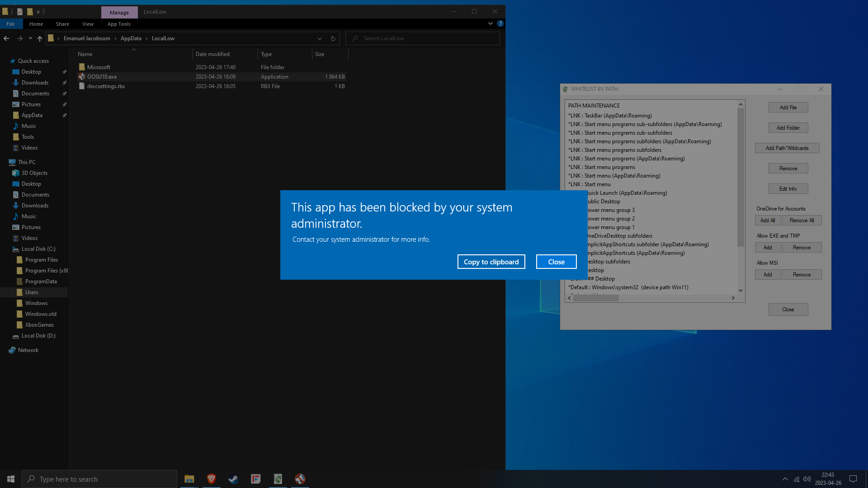
Task: Click the Up directory arrow icon
Action: (40, 38)
